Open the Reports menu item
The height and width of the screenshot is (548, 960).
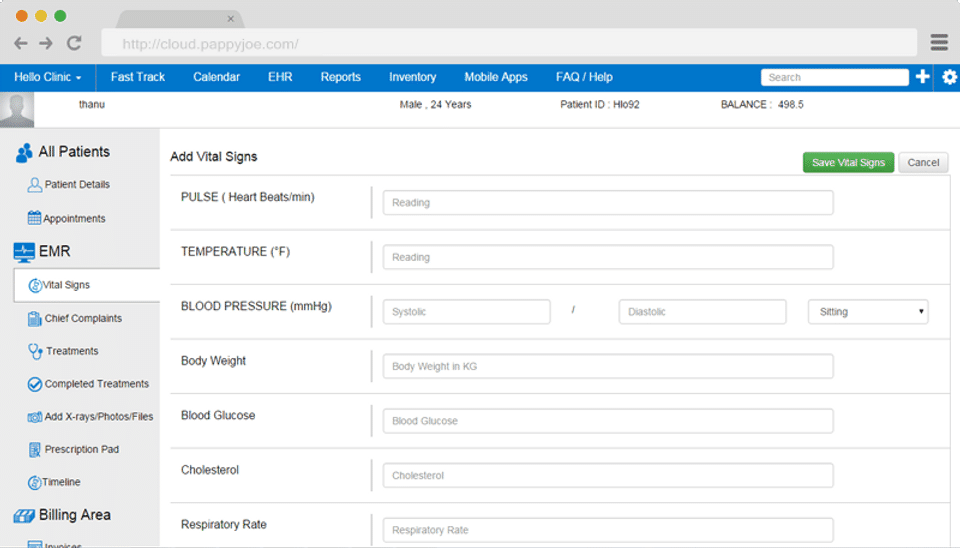point(340,77)
